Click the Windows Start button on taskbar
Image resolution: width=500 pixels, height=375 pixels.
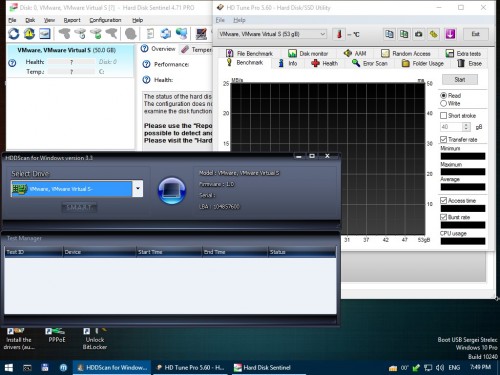point(9,368)
